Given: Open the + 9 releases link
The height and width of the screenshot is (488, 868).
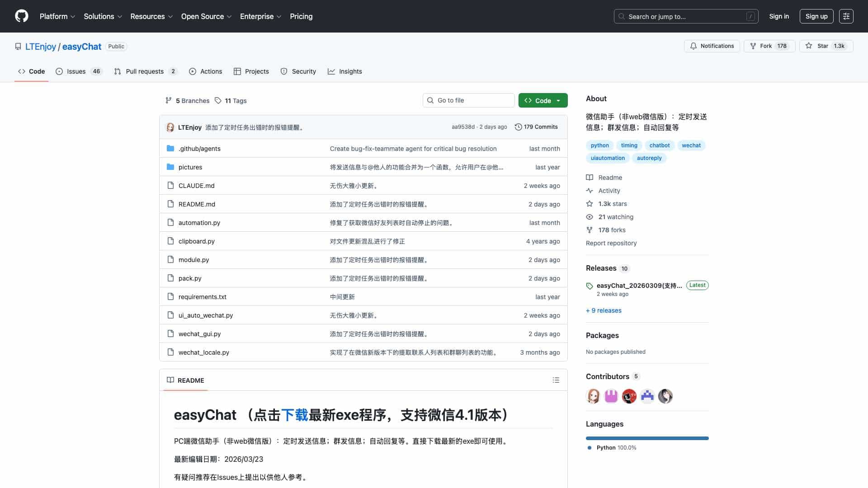Looking at the screenshot, I should pos(604,310).
